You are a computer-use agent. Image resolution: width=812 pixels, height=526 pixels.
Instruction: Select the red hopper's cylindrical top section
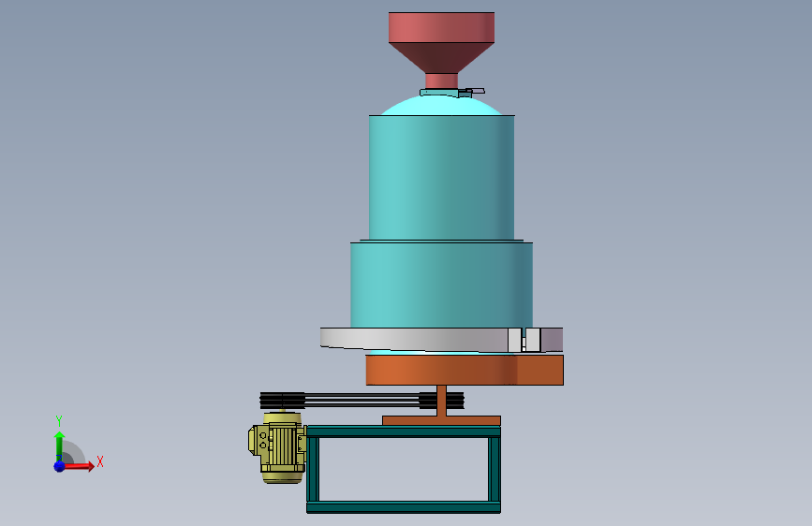pyautogui.click(x=441, y=27)
